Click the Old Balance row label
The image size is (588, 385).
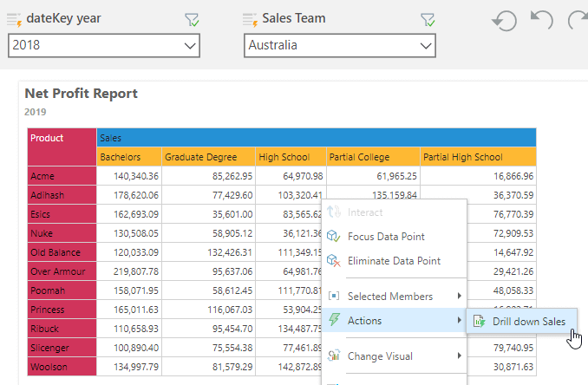(x=62, y=252)
